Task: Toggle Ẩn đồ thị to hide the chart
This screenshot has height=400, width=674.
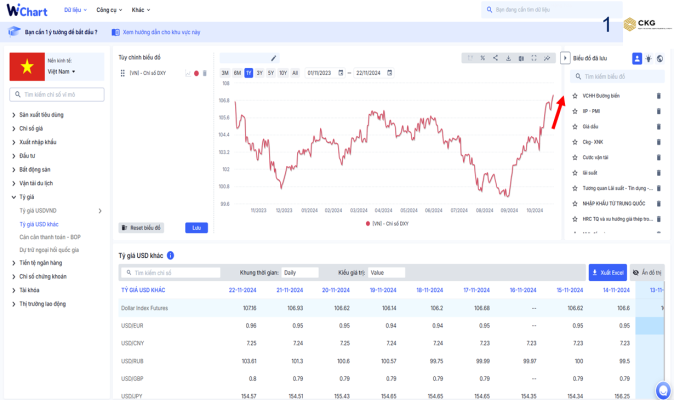Action: tap(650, 272)
